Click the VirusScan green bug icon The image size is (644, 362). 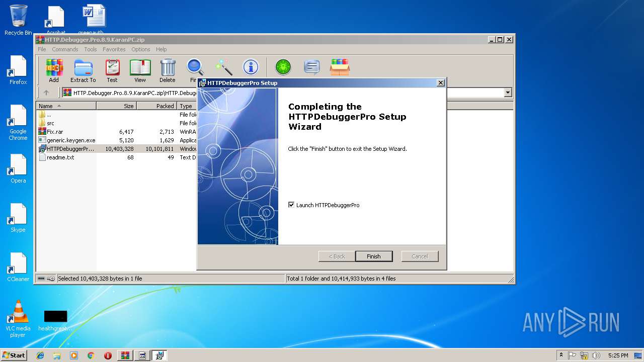[283, 67]
